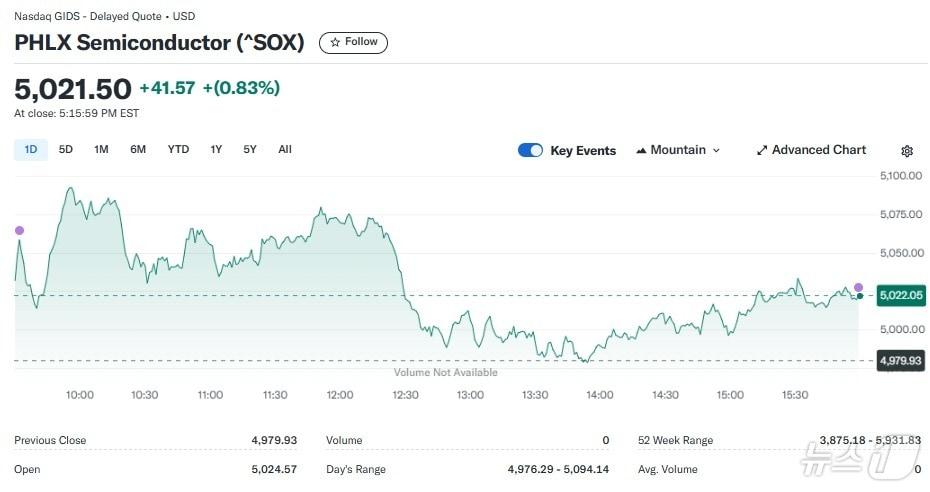930x492 pixels.
Task: Click the Follow star button
Action: (353, 42)
